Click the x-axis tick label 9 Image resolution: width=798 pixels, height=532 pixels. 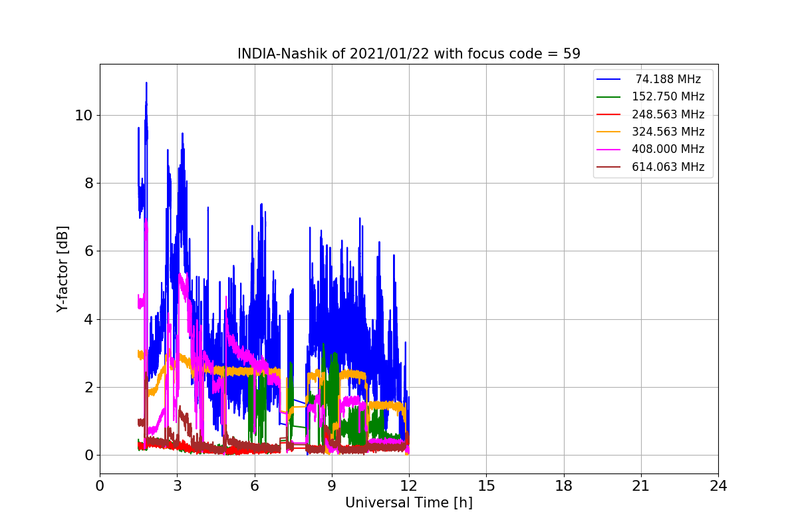pos(332,486)
